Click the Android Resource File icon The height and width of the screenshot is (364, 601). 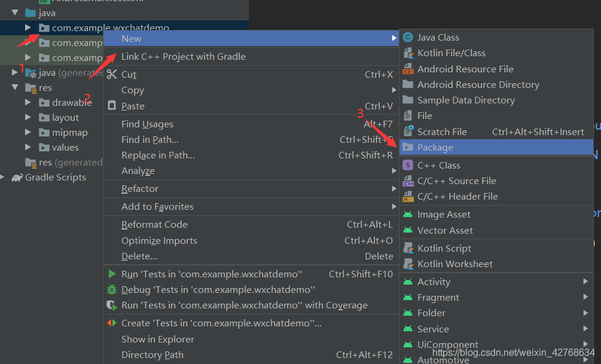(x=408, y=69)
